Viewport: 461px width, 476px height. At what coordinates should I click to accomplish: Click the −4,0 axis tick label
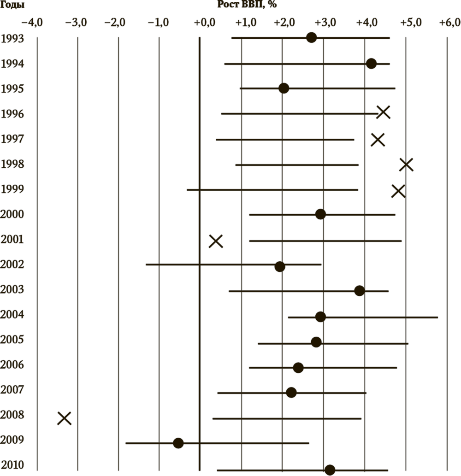(32, 23)
